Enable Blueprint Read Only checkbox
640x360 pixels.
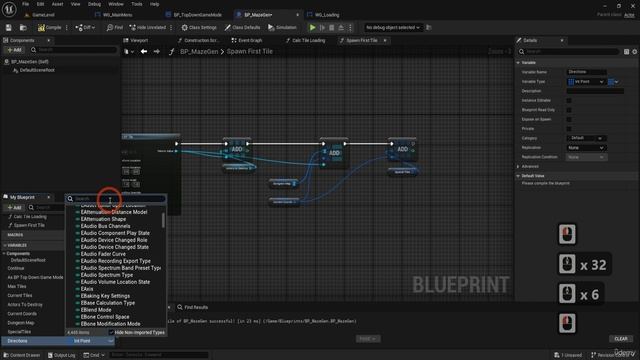click(x=569, y=110)
